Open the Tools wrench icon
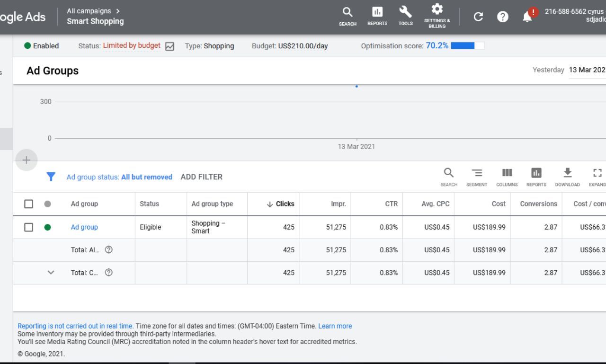 pos(405,16)
